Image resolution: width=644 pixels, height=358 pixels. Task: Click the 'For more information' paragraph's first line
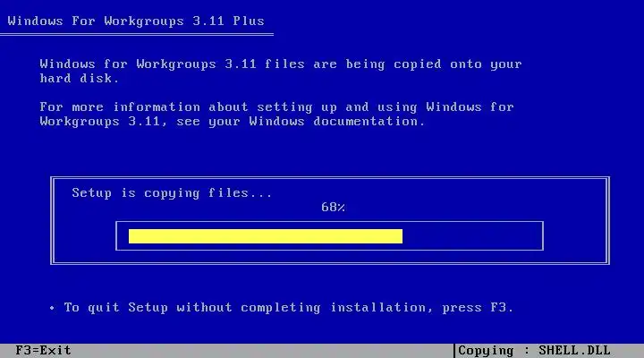[x=276, y=107]
